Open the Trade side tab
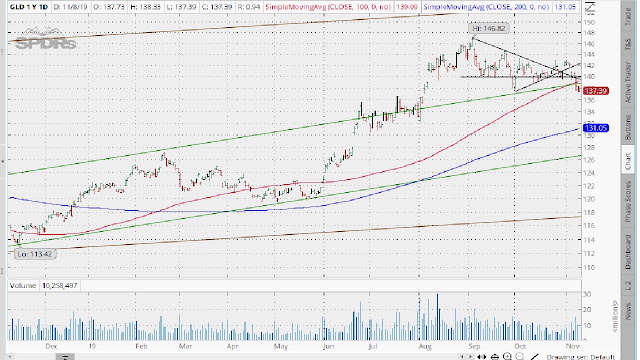This screenshot has width=640, height=360. pyautogui.click(x=628, y=16)
